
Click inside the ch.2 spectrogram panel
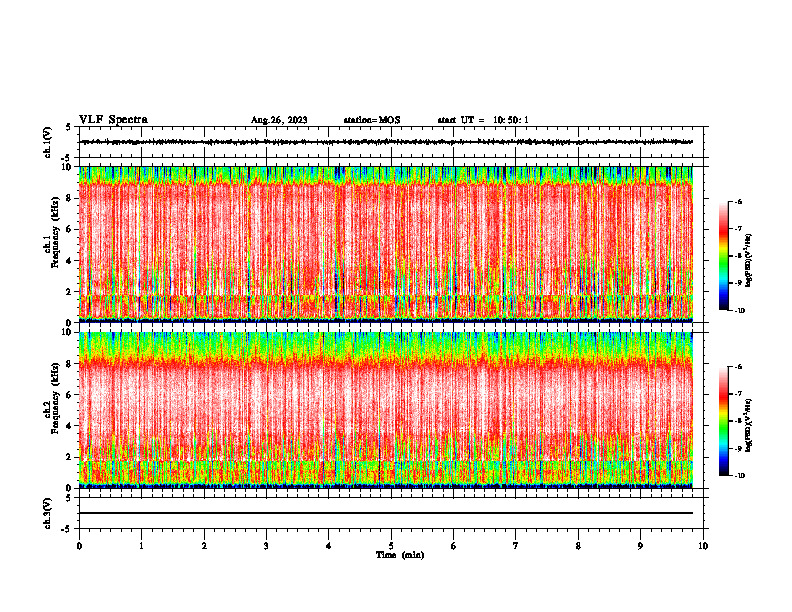[386, 410]
